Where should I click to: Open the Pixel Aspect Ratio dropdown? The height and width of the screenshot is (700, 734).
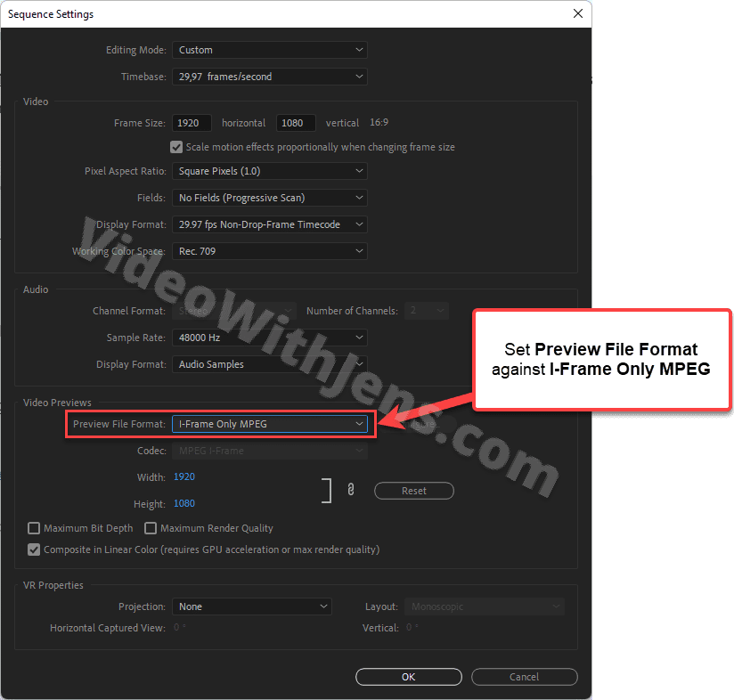pyautogui.click(x=269, y=170)
